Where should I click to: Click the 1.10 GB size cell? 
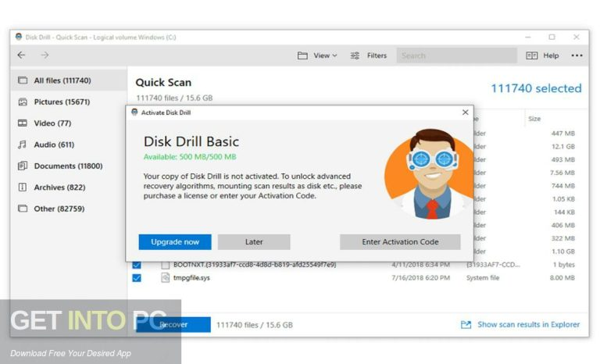coord(562,252)
